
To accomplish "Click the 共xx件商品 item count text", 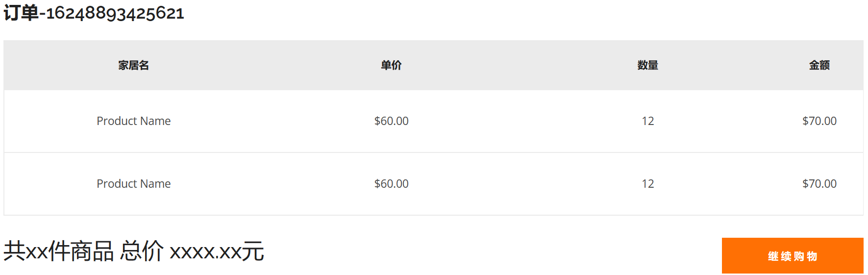I will coord(59,251).
